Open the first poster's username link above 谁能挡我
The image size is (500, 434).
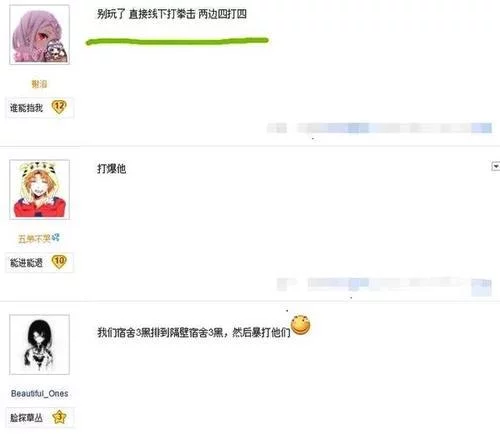click(39, 84)
